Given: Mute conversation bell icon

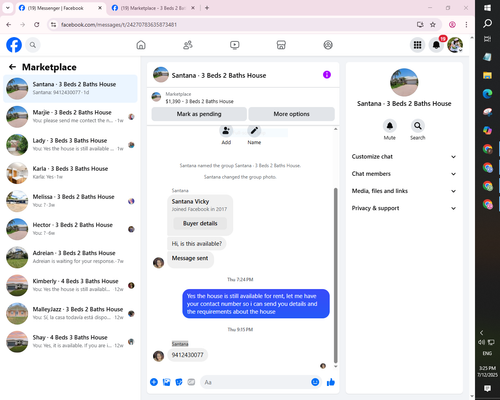Looking at the screenshot, I should [389, 126].
